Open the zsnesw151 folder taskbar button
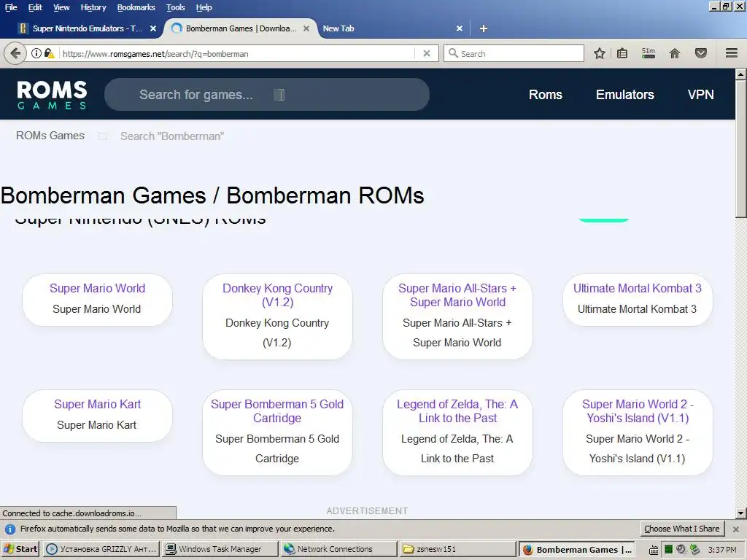This screenshot has width=747, height=560. pyautogui.click(x=457, y=549)
